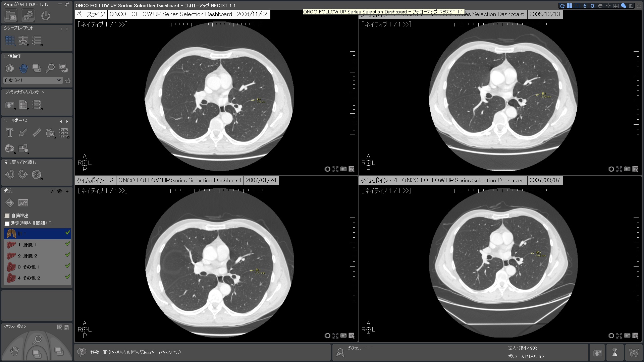The height and width of the screenshot is (362, 644).
Task: Expand toolbox with right arrow
Action: 67,121
